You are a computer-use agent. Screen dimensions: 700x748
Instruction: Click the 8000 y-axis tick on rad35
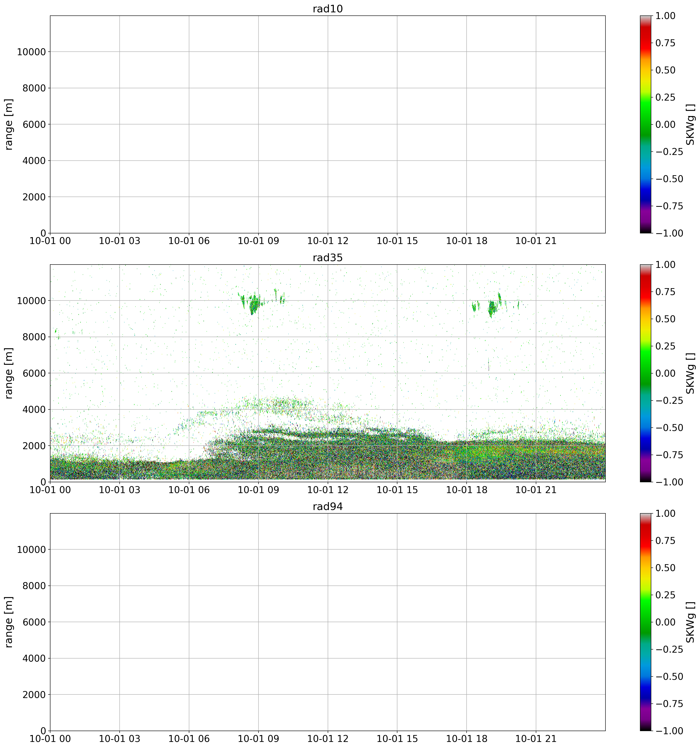[x=35, y=337]
